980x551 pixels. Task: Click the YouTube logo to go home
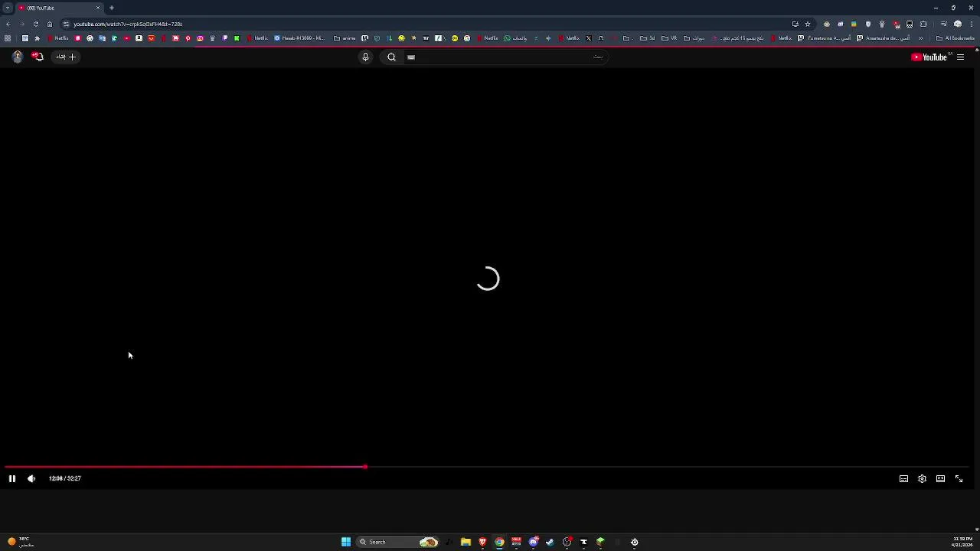click(929, 57)
